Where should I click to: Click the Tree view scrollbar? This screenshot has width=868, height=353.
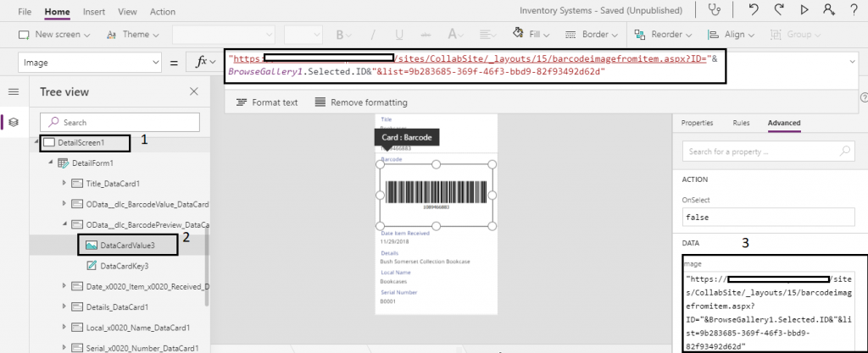[x=207, y=265]
